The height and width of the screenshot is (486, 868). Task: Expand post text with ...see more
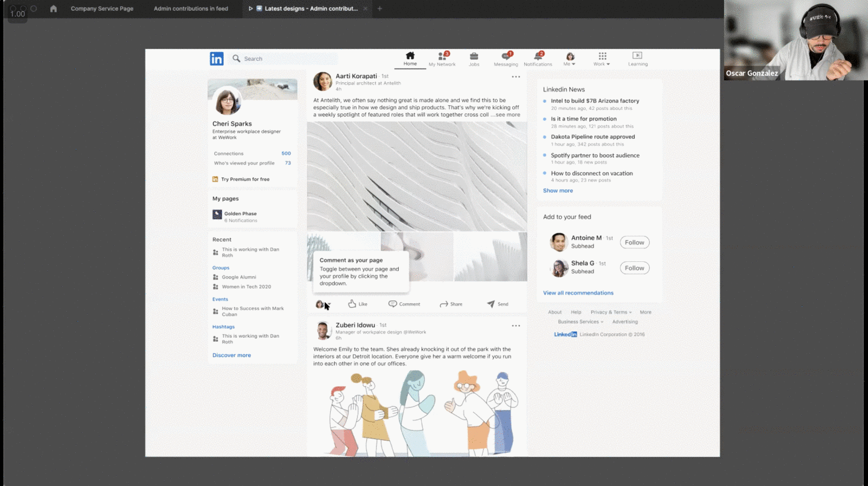(x=506, y=115)
